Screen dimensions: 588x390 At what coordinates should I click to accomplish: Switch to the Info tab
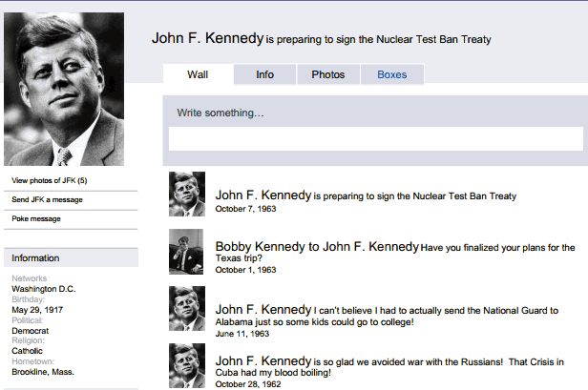coord(264,74)
